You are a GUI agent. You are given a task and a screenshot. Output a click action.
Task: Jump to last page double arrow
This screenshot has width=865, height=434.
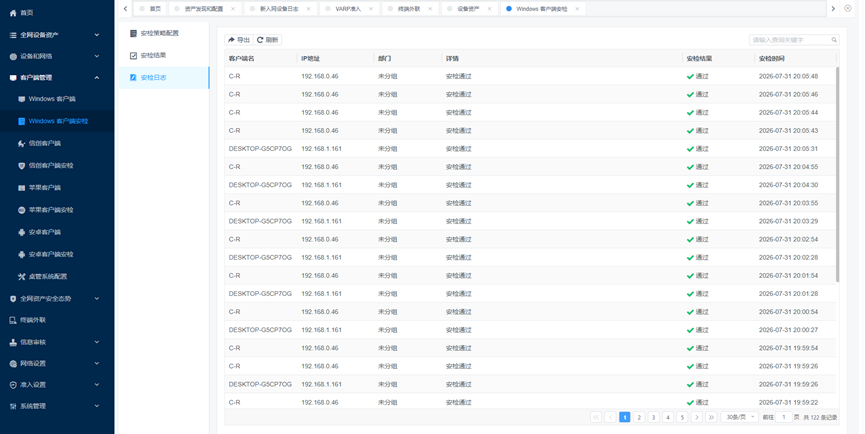[711, 417]
